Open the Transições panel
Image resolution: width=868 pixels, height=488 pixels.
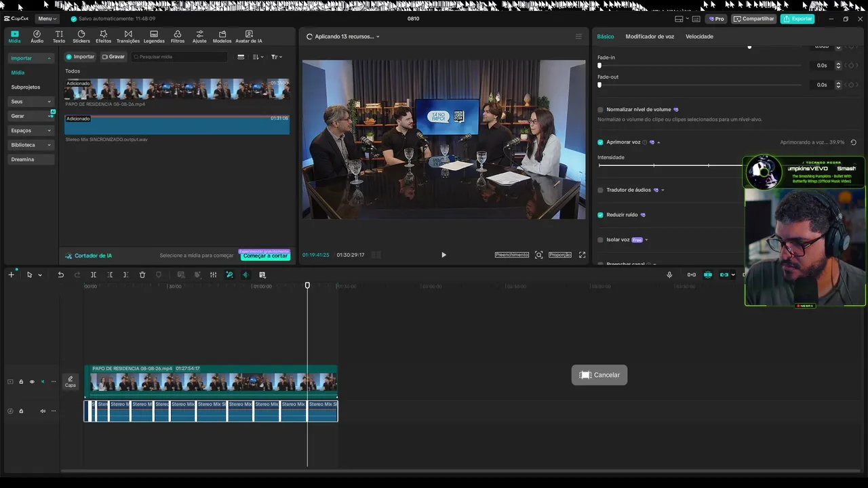point(128,37)
